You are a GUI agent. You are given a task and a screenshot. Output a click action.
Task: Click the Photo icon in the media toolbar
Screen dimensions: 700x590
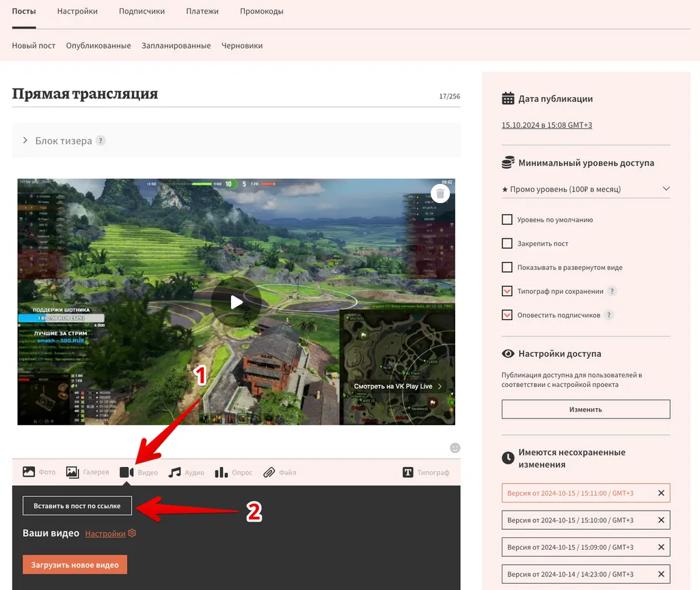29,472
